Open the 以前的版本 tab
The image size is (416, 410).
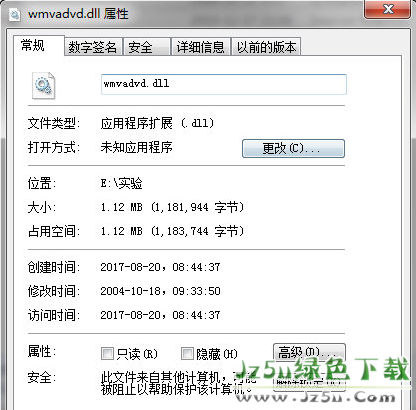click(266, 47)
